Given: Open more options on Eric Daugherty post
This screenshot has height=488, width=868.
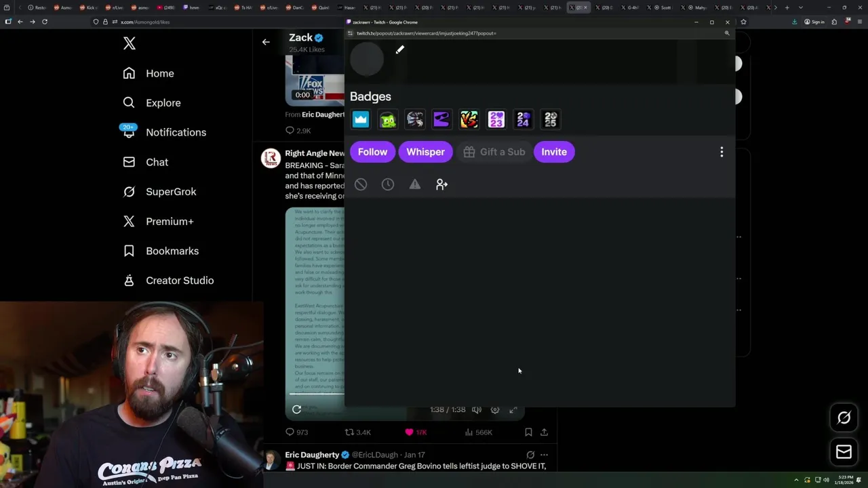Looking at the screenshot, I should click(x=544, y=455).
